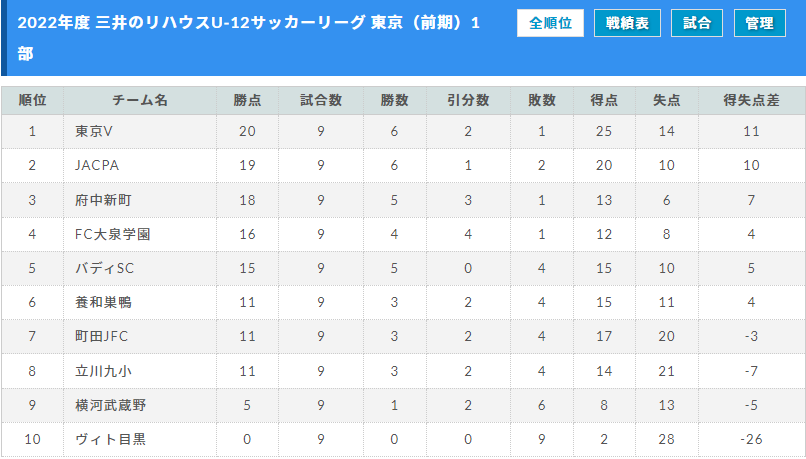Select the ヴィト目黒 team name
The image size is (806, 459).
point(111,439)
